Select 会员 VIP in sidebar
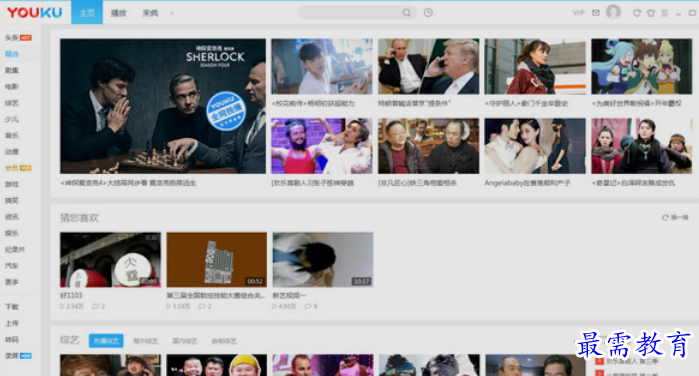Screen dimensions: 699x376 (18, 168)
